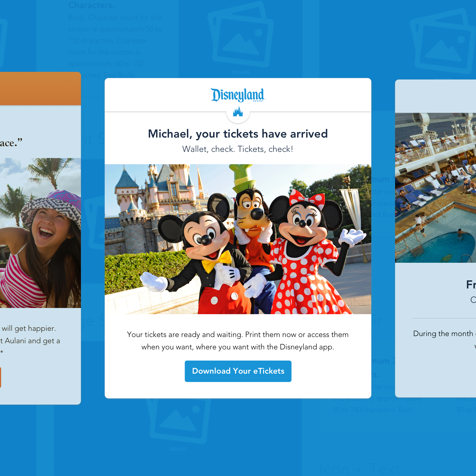Viewport: 476px width, 476px height.
Task: Click the orange button edge on left card
Action: tap(0, 377)
